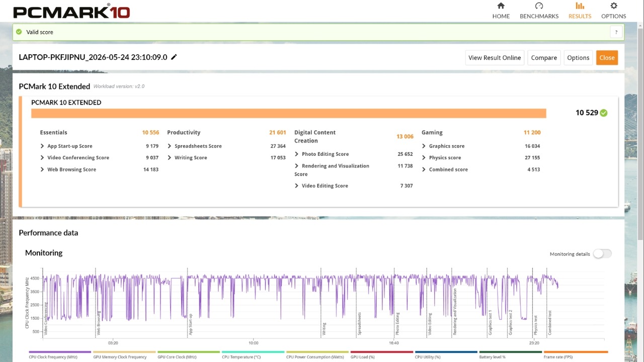The height and width of the screenshot is (362, 644).
Task: Click the orange PCMark 10 Extended score bar
Action: tap(289, 113)
